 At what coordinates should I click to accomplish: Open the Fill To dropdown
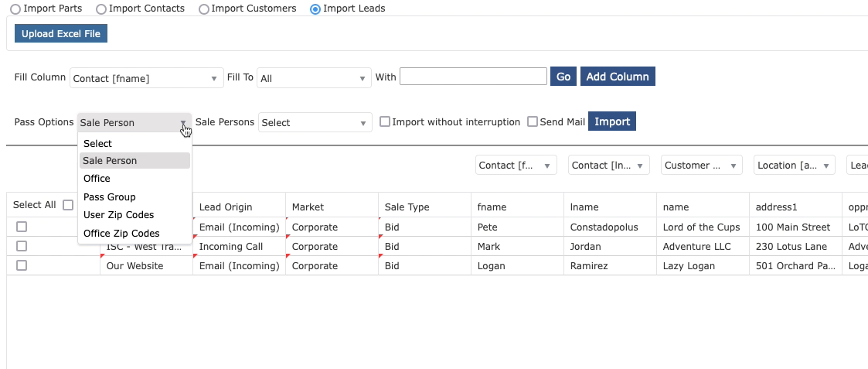click(x=314, y=78)
